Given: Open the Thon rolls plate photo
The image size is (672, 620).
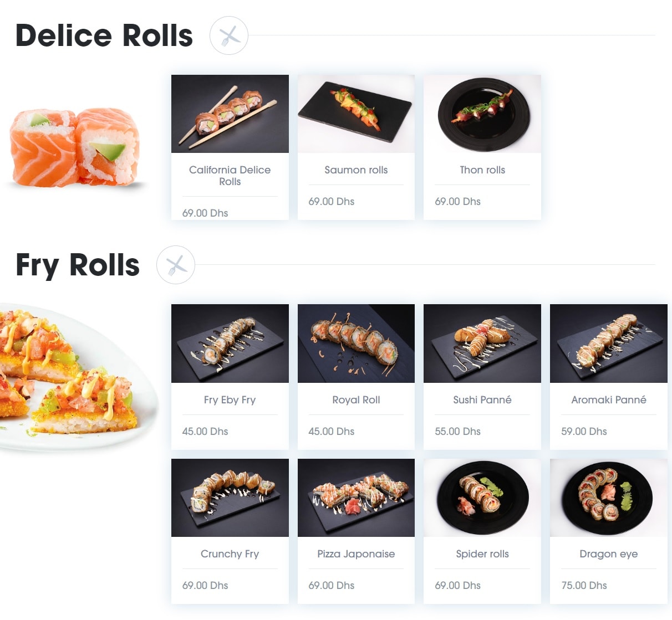Looking at the screenshot, I should point(482,114).
